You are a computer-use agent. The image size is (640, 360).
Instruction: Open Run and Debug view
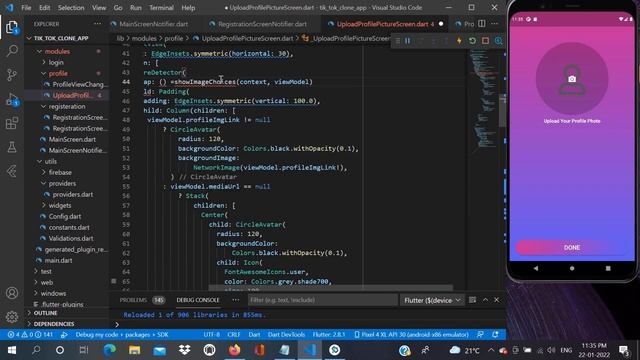coord(11,99)
